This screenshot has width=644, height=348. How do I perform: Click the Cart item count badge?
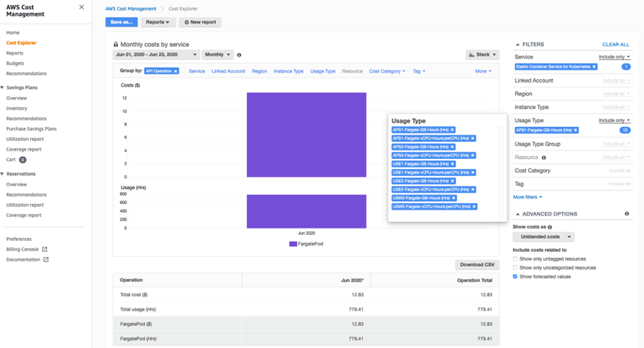coord(23,160)
